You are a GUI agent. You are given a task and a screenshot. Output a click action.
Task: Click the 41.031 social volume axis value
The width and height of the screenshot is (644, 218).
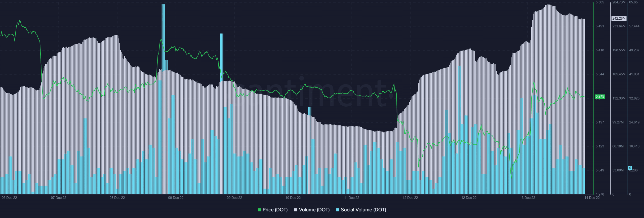[634, 74]
